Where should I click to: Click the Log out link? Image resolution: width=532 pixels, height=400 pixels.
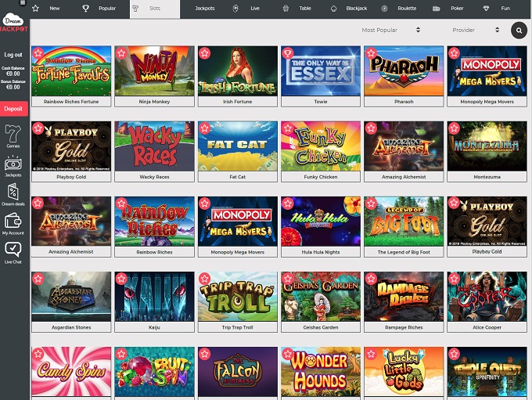point(13,55)
